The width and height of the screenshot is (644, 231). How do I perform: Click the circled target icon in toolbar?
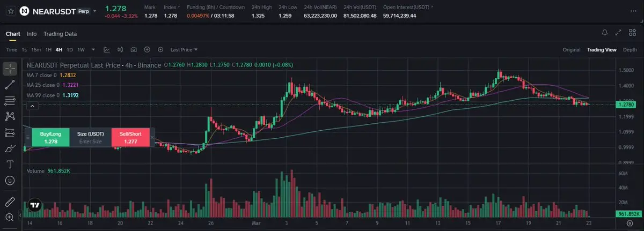(160, 50)
